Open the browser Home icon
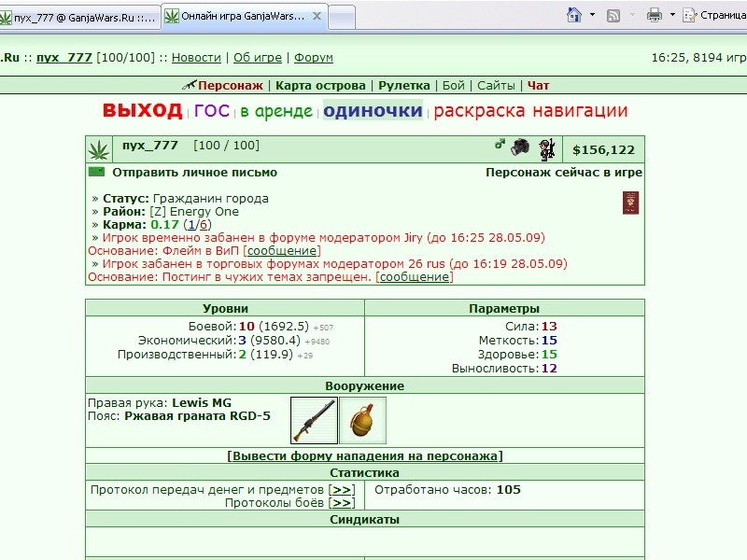 coord(574,15)
